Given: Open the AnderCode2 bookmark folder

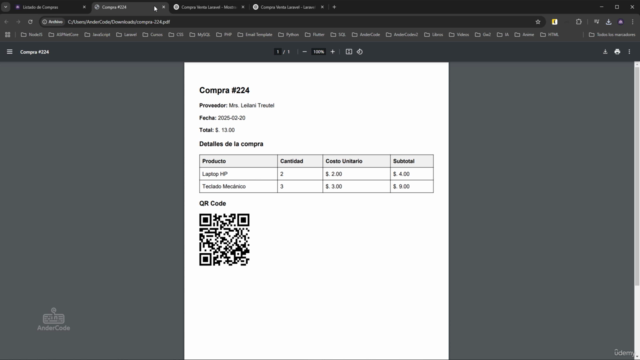Looking at the screenshot, I should pyautogui.click(x=402, y=35).
